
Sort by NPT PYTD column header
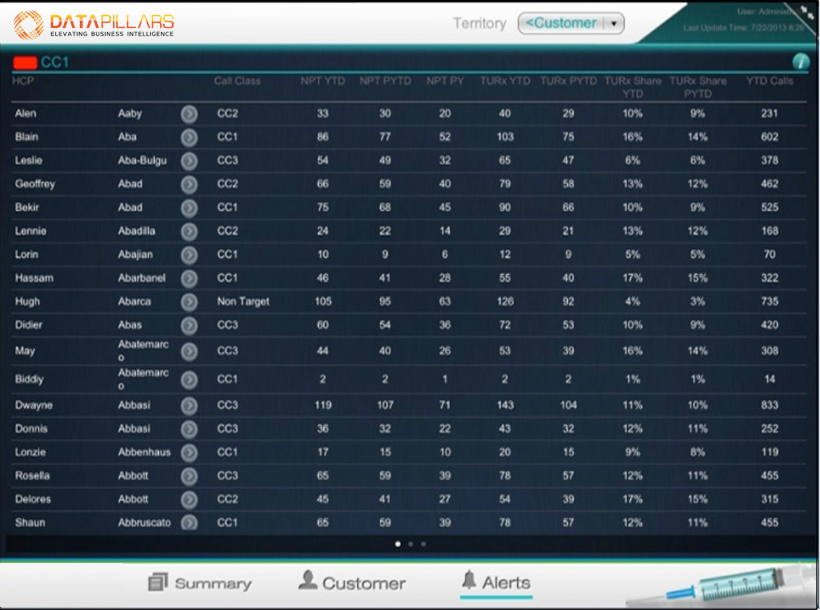pyautogui.click(x=385, y=81)
